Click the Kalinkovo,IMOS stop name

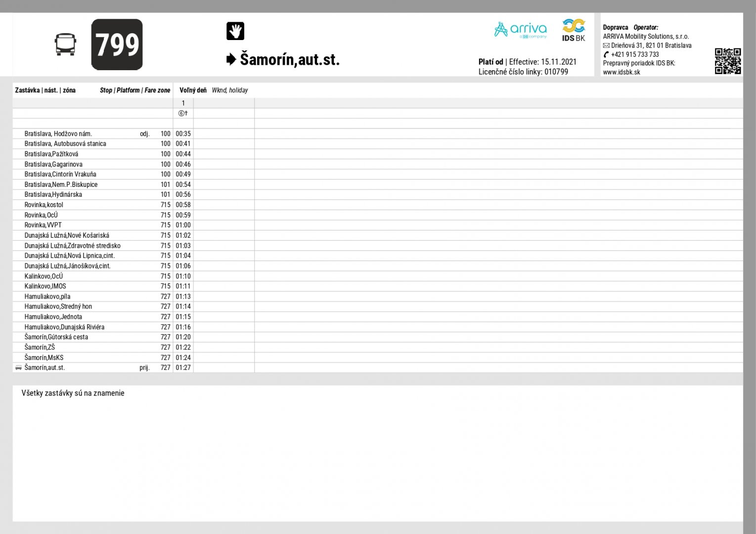click(45, 286)
